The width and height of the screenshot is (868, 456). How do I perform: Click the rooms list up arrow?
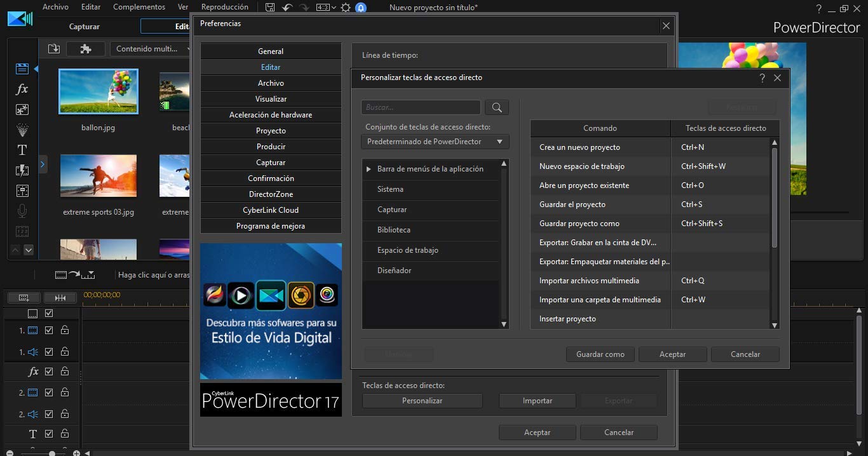coord(17,250)
